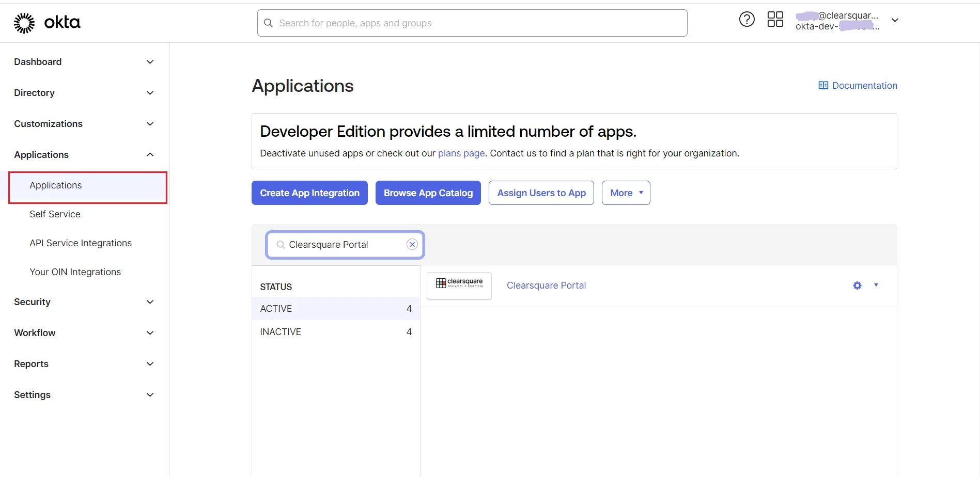Open API Service Integrations
Screen dimensions: 980x477
(x=81, y=243)
